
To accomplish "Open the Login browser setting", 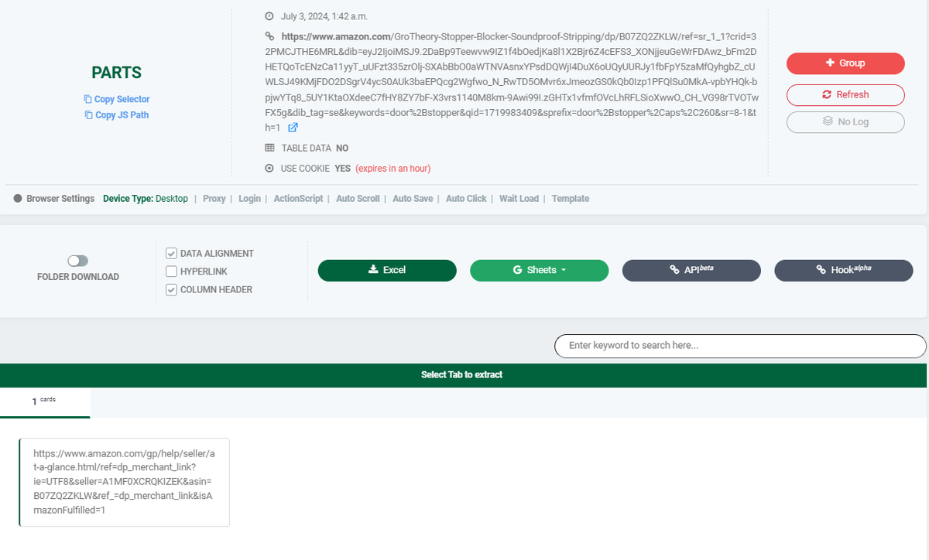I will (249, 199).
